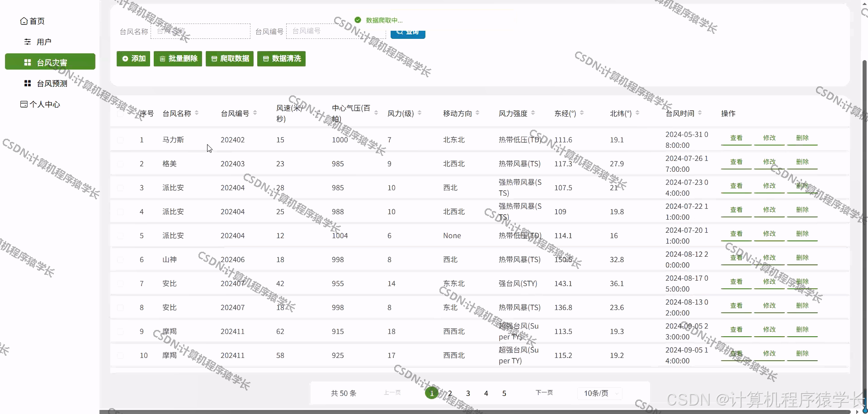The image size is (868, 414).
Task: Tick the checkbox for row 6 山神
Action: point(120,260)
